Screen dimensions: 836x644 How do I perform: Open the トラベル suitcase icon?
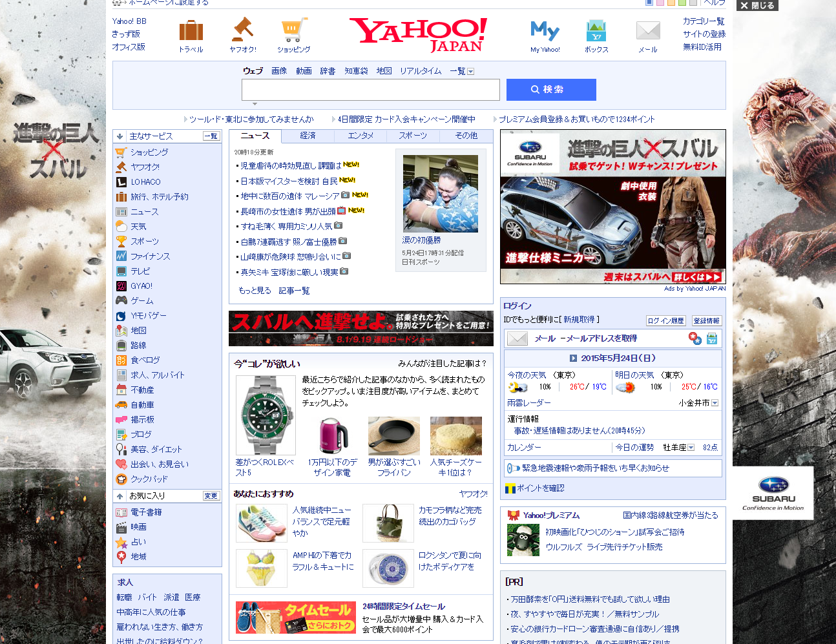point(191,30)
